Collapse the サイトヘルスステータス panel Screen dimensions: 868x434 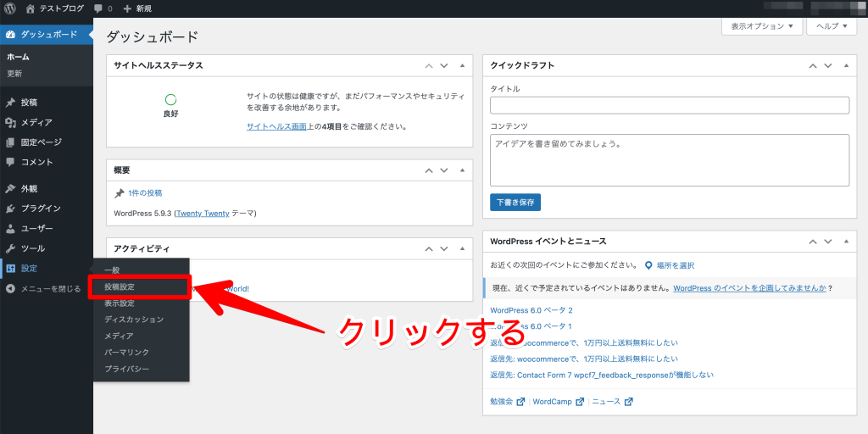pos(462,65)
